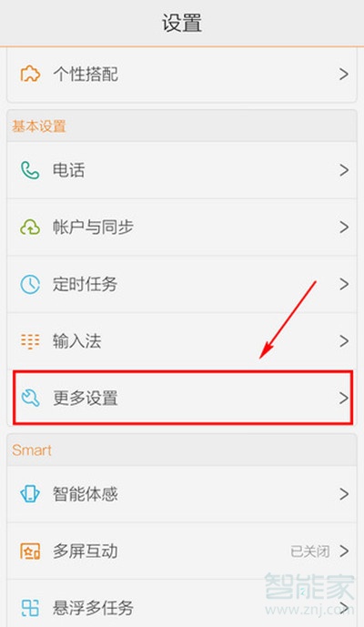Open 更多设置 text label
The image size is (364, 627).
[86, 399]
